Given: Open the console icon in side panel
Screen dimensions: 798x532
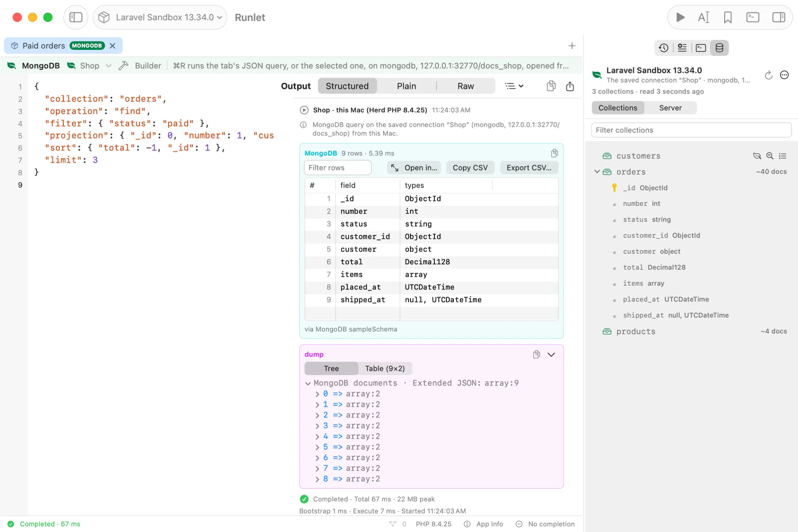Looking at the screenshot, I should point(701,48).
